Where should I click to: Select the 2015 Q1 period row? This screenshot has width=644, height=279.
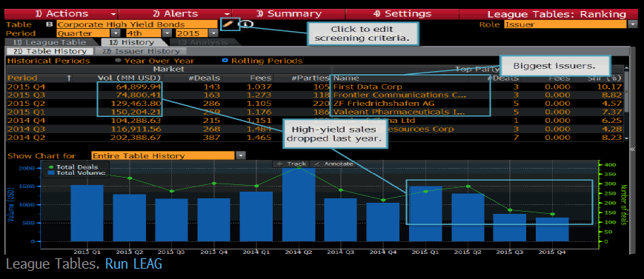(x=315, y=112)
